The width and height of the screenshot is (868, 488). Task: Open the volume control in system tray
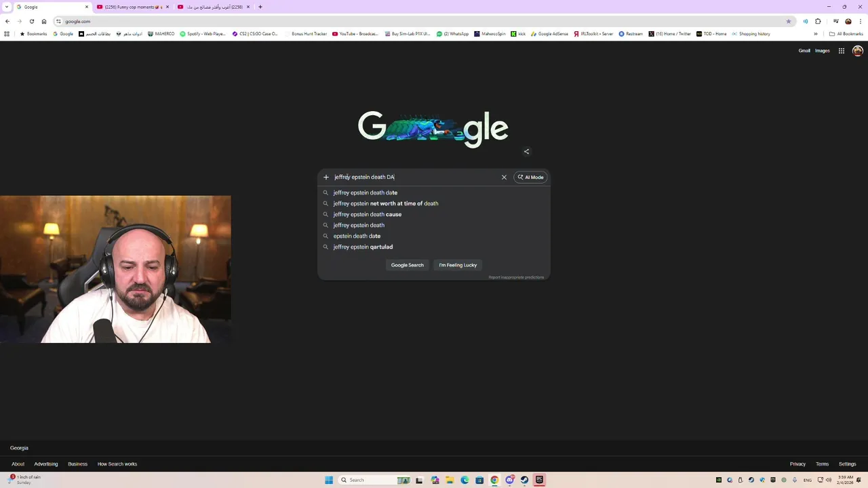tap(829, 480)
